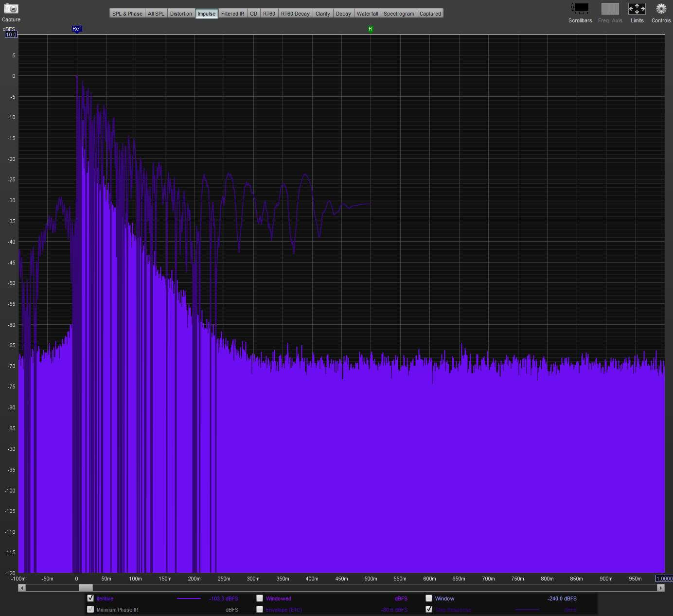The height and width of the screenshot is (616, 673).
Task: Select the Distortion tab
Action: (x=181, y=14)
